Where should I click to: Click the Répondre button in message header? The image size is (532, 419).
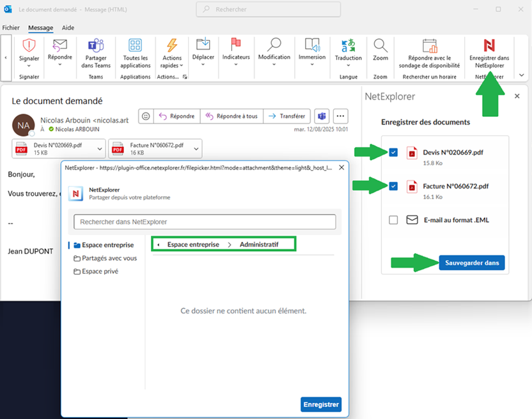pos(176,116)
